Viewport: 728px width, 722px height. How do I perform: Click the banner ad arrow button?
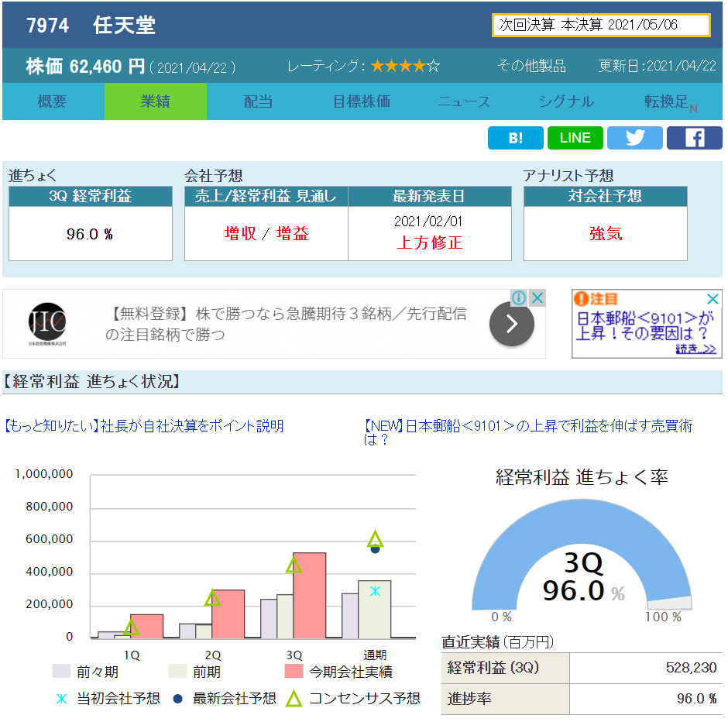coord(512,324)
